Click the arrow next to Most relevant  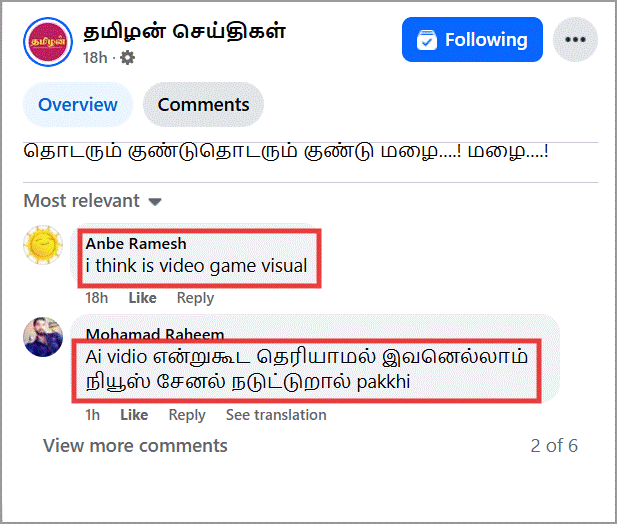tap(155, 202)
